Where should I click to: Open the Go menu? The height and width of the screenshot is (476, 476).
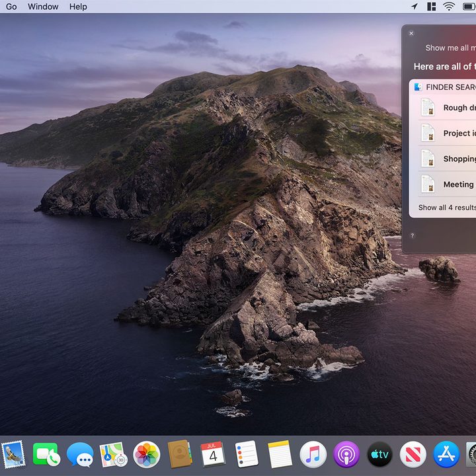click(11, 7)
